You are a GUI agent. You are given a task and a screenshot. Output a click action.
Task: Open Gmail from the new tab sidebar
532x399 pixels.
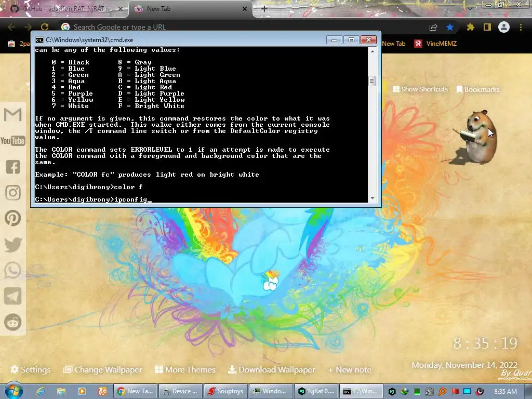click(13, 114)
